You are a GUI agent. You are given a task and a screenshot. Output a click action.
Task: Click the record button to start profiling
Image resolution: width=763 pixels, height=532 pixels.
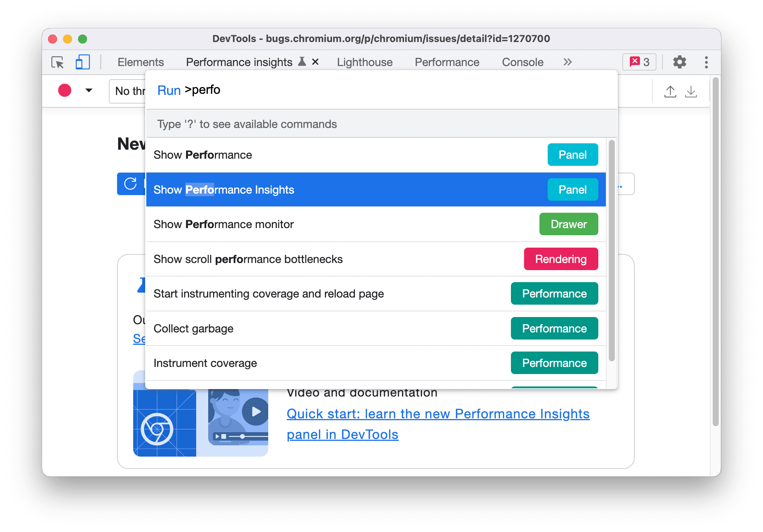click(65, 90)
